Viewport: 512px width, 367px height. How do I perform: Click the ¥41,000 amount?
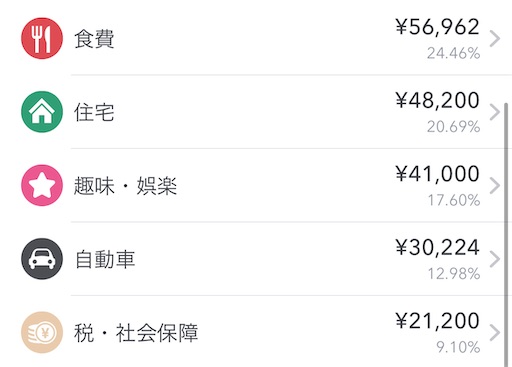[437, 174]
